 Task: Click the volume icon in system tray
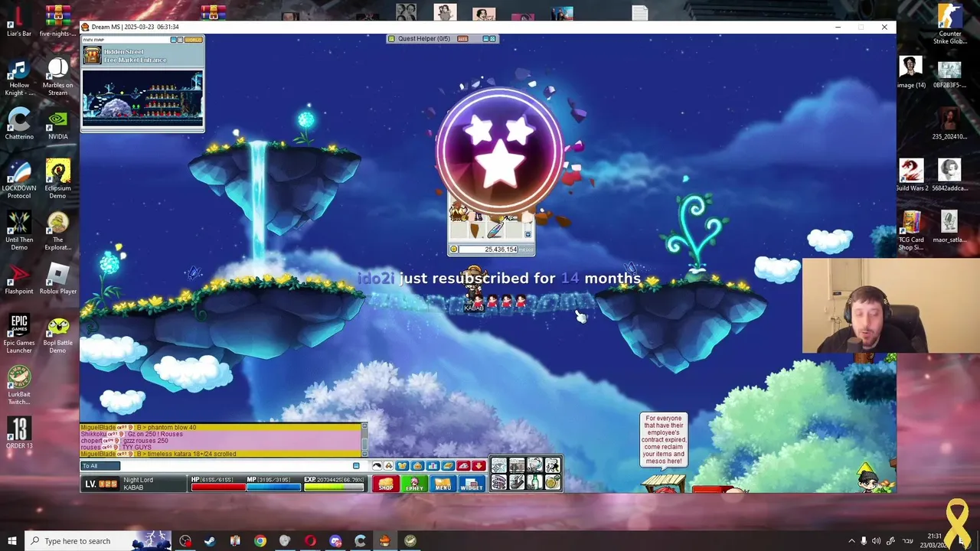coord(876,541)
